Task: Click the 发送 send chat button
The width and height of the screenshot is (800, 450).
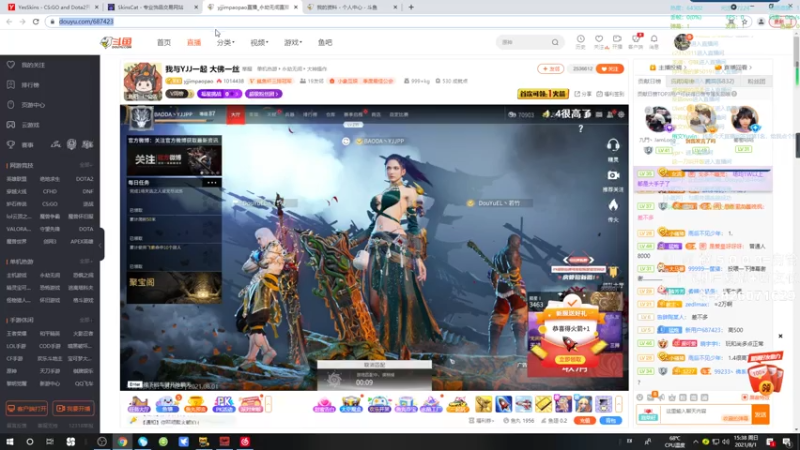Action: tap(760, 415)
